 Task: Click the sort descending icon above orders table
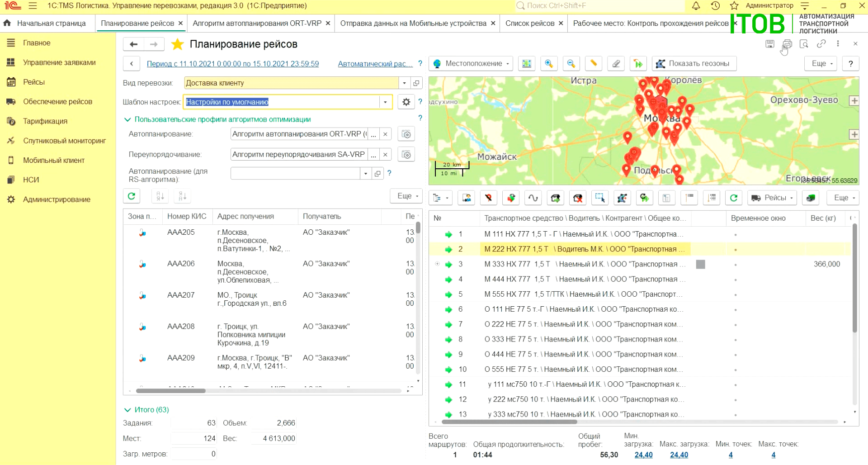[x=182, y=196]
